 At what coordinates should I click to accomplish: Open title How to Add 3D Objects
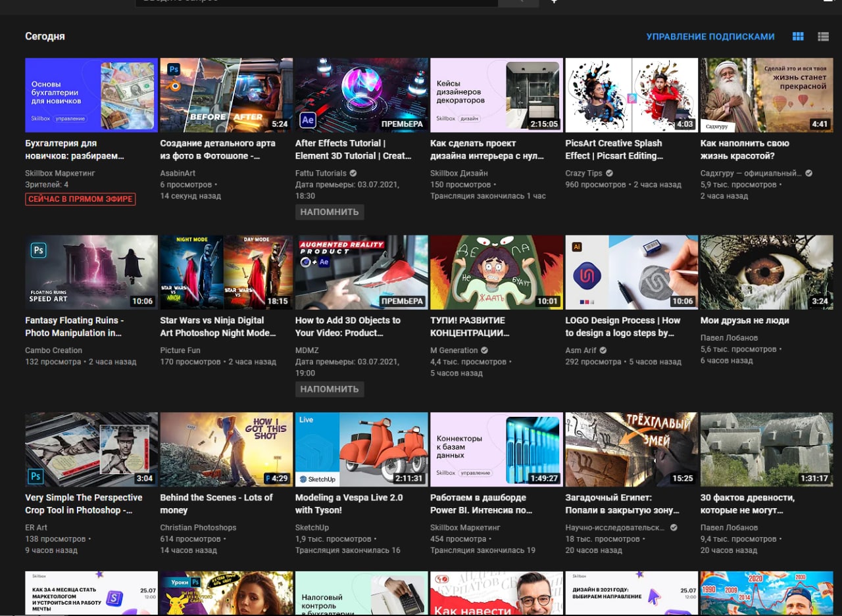click(348, 327)
